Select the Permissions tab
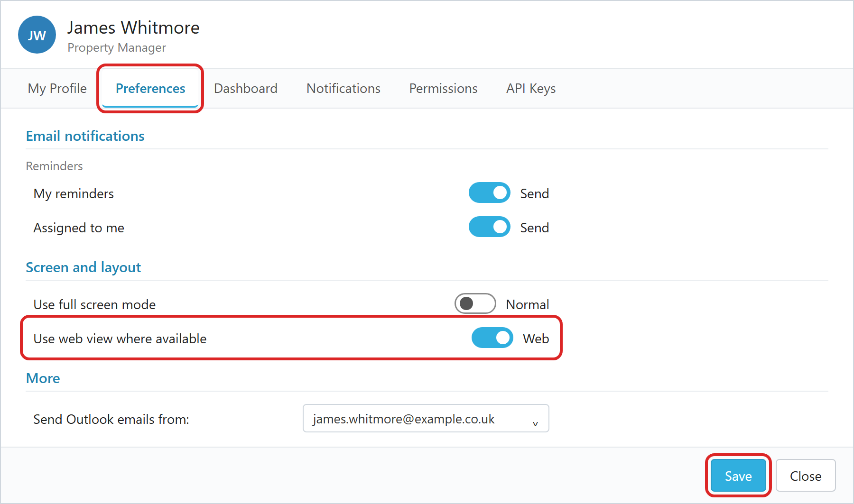The width and height of the screenshot is (854, 504). coord(444,89)
